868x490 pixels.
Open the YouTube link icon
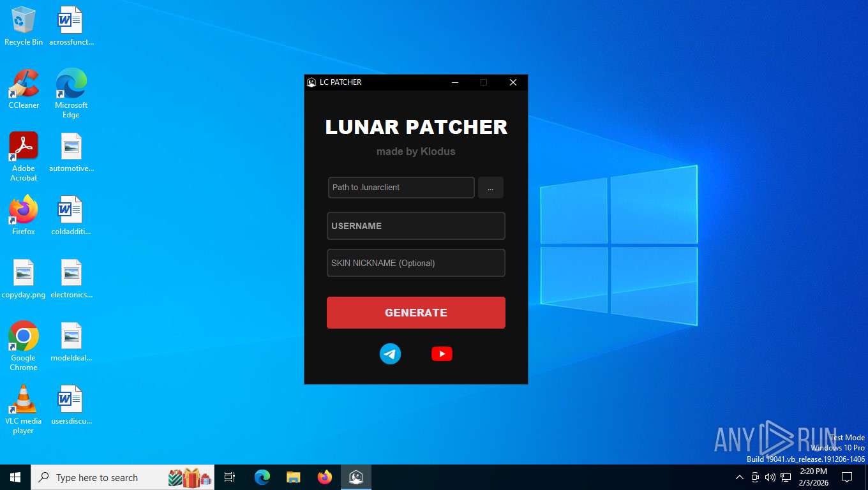pos(442,353)
